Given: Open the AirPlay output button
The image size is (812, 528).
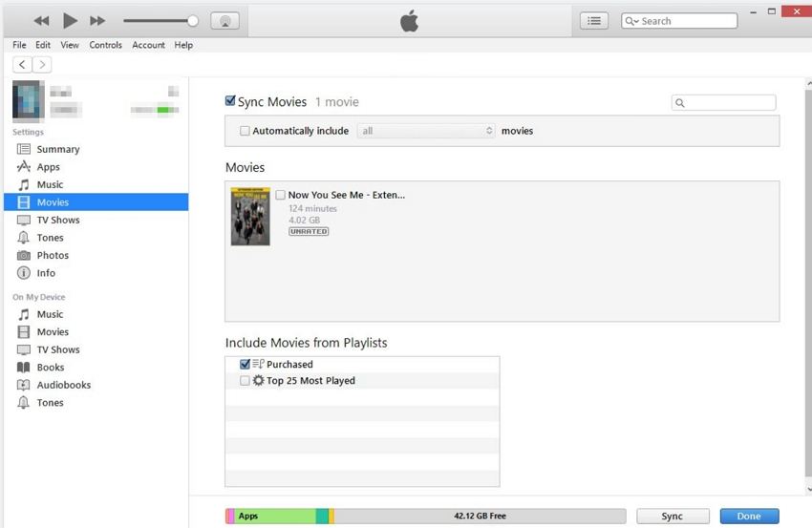Looking at the screenshot, I should [224, 21].
